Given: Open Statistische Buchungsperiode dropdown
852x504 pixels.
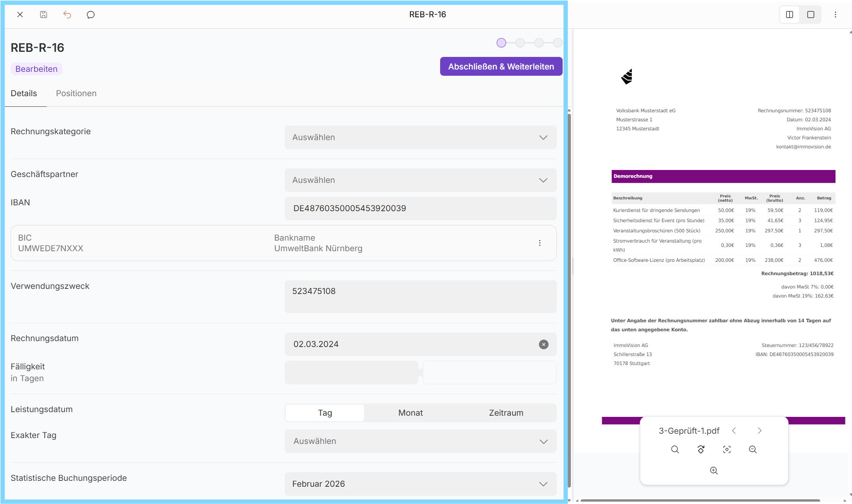Looking at the screenshot, I should click(420, 484).
